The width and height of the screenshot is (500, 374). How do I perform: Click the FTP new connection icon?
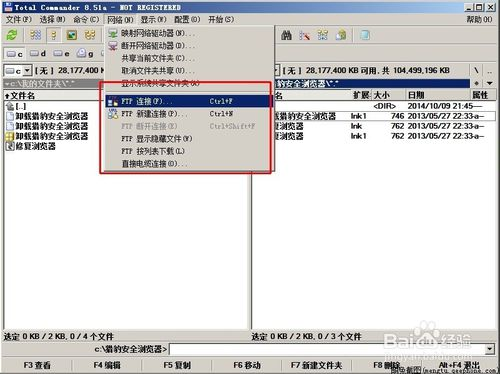113,114
